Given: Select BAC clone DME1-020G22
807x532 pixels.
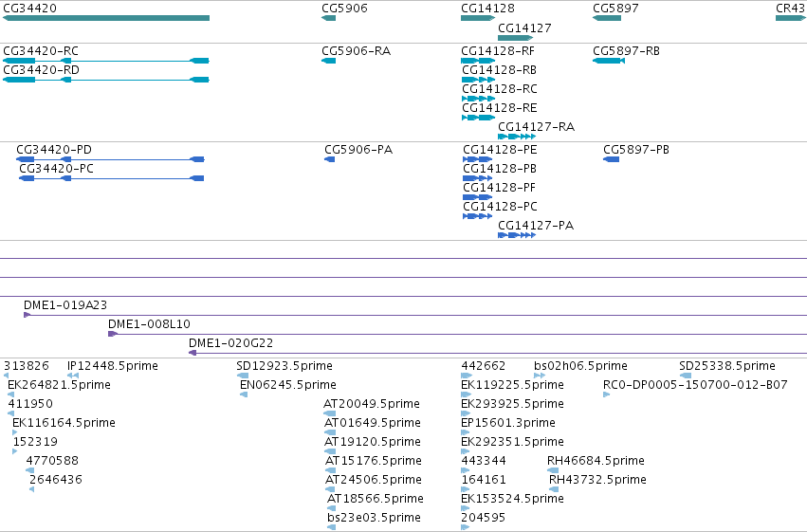Looking at the screenshot, I should click(498, 353).
